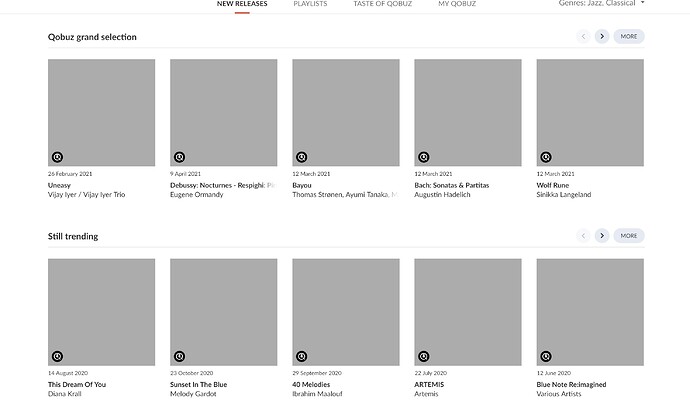
Task: Click the Qobuz badge on Debussy: Nocturnes cover
Action: [x=179, y=157]
